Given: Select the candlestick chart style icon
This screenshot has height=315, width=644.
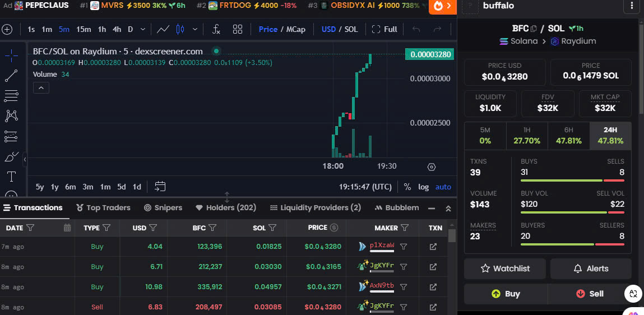Looking at the screenshot, I should coord(180,30).
